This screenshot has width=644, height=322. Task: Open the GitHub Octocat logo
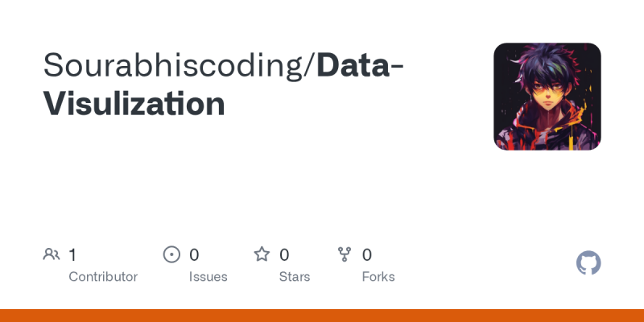pyautogui.click(x=588, y=263)
